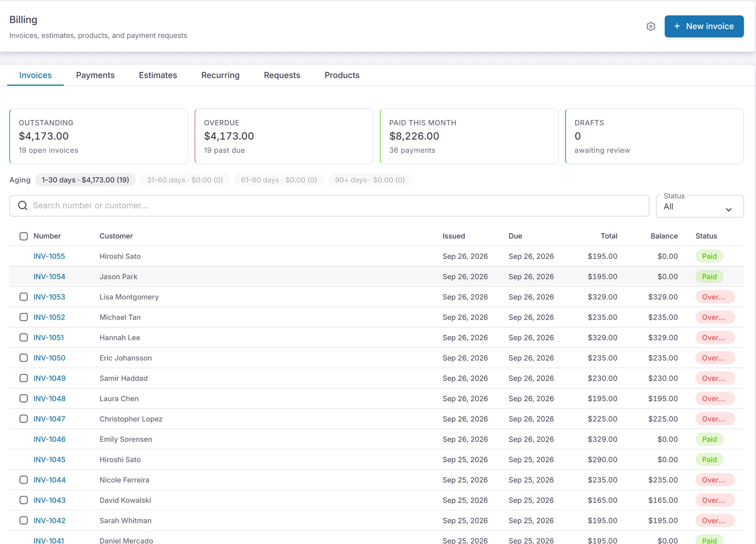Open billing settings gear icon

click(x=651, y=26)
